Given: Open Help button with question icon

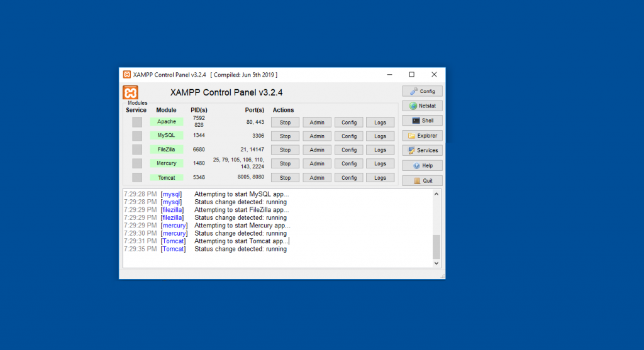Looking at the screenshot, I should pos(422,166).
